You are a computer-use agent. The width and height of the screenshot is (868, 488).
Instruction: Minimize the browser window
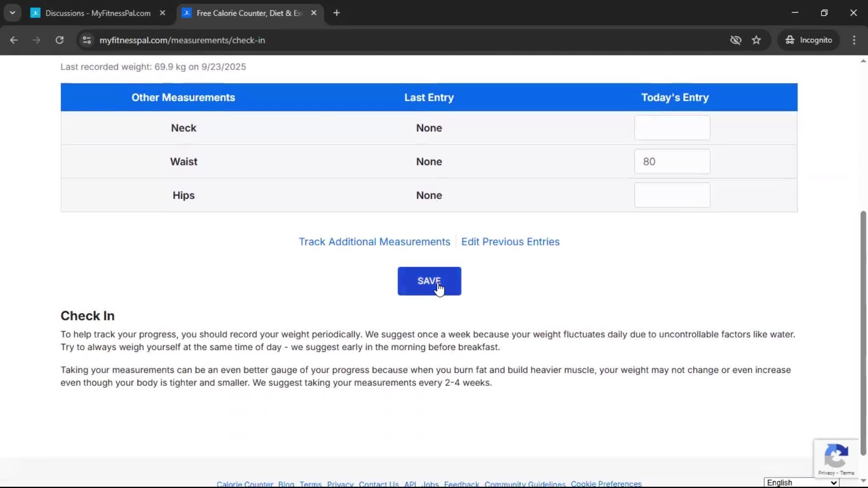(795, 13)
